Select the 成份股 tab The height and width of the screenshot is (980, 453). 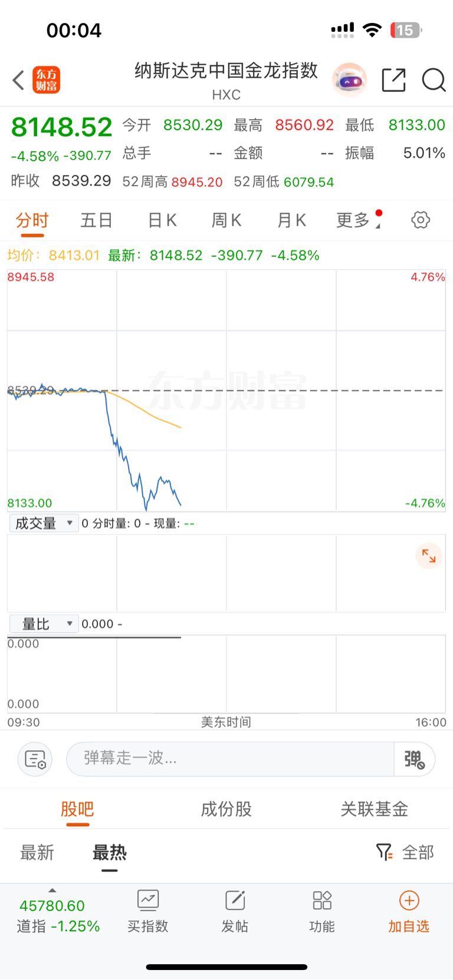point(226,809)
